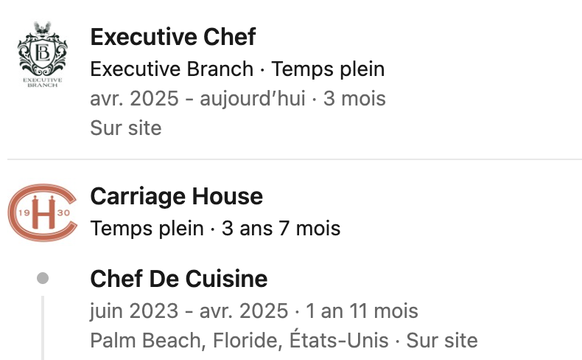Open the Carriage House company heading

177,196
